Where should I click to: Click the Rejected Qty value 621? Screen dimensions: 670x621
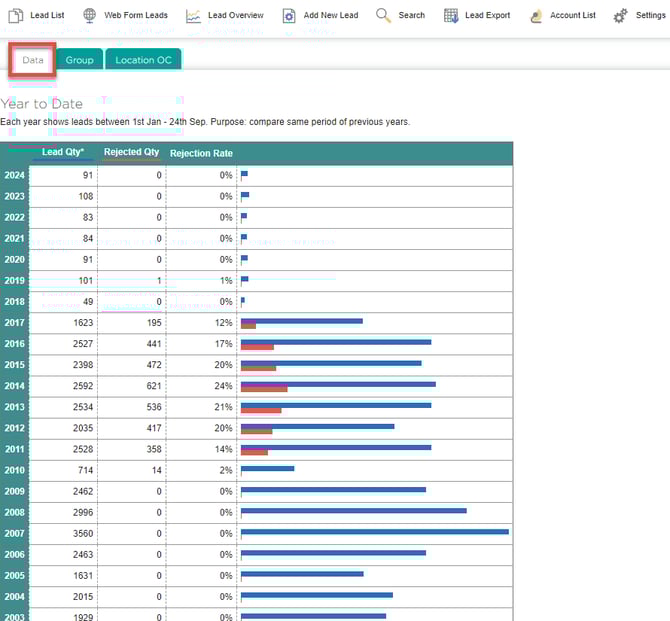pos(151,385)
